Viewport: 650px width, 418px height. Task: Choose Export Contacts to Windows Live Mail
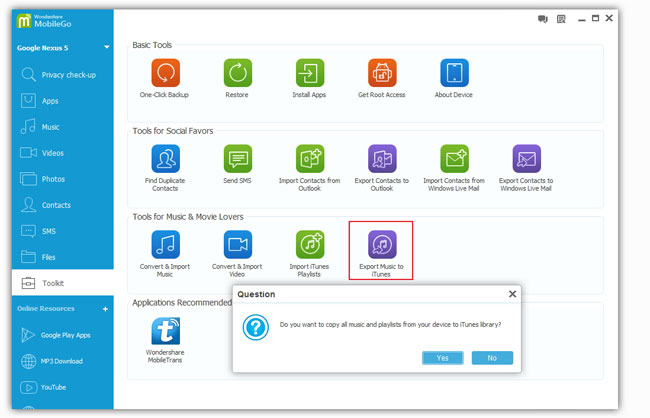click(526, 159)
